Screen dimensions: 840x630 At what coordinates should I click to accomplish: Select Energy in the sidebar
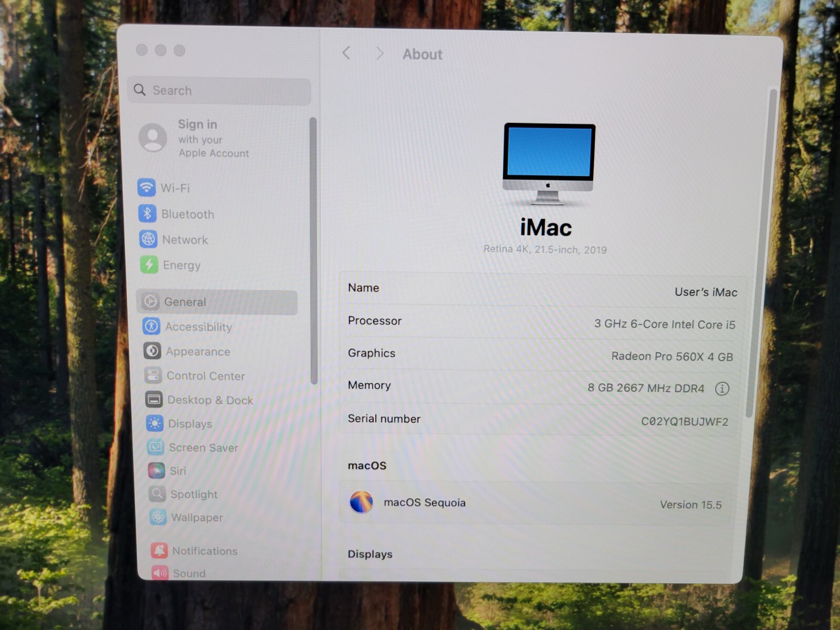click(182, 265)
